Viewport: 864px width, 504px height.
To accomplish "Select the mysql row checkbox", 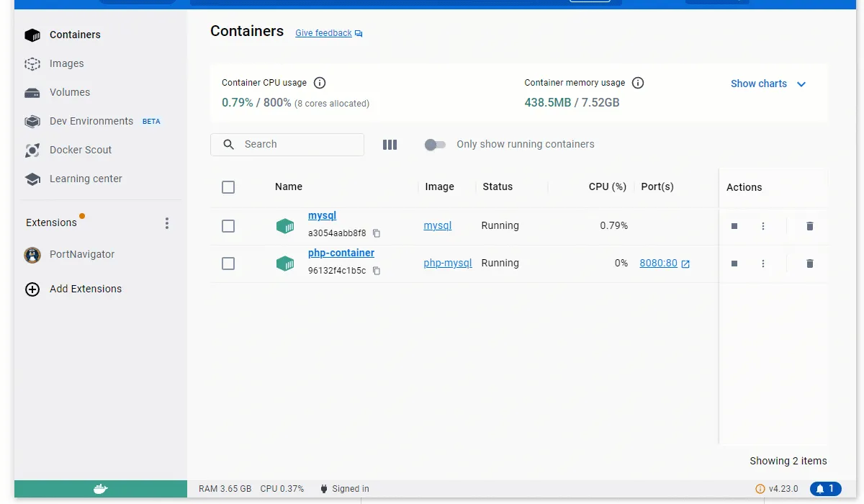I will (228, 226).
